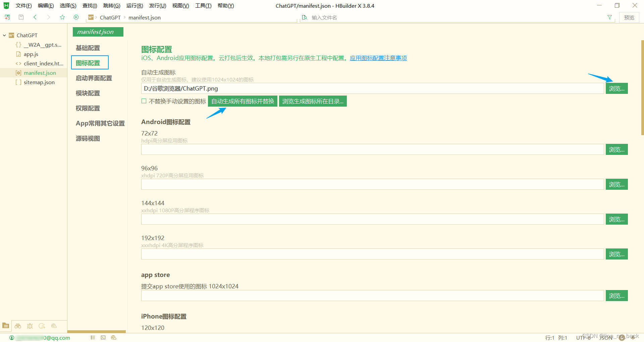The image size is (644, 342).
Task: Click the ChatGPT project icon in breadcrumb
Action: [91, 17]
